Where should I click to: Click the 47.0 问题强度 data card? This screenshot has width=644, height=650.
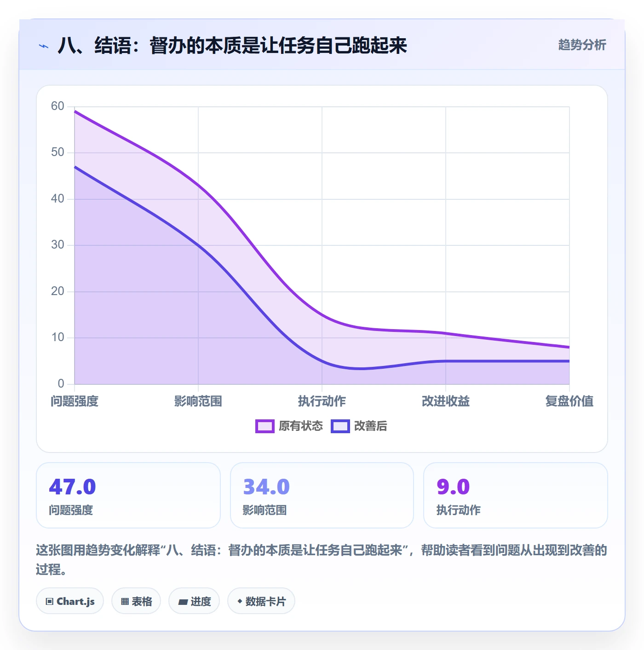128,495
